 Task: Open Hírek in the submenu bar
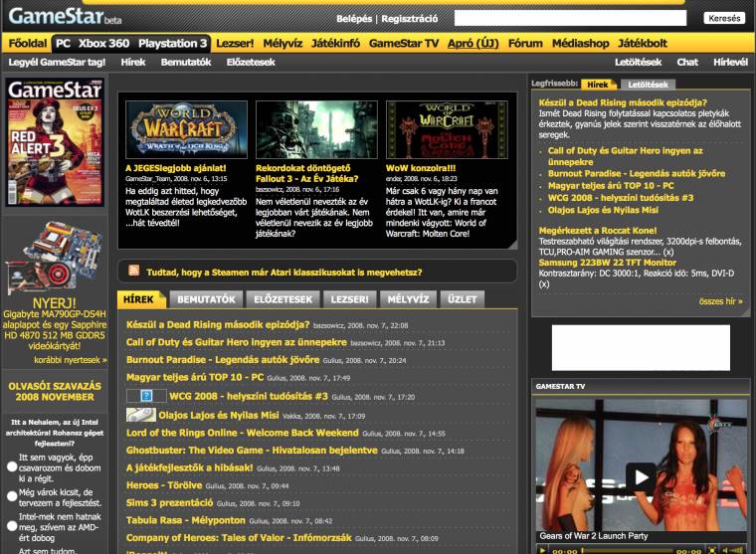pos(133,63)
